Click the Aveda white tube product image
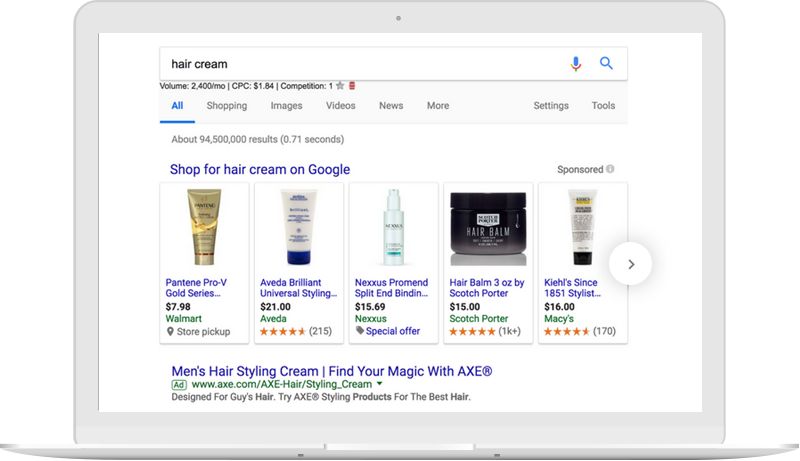 click(x=299, y=227)
